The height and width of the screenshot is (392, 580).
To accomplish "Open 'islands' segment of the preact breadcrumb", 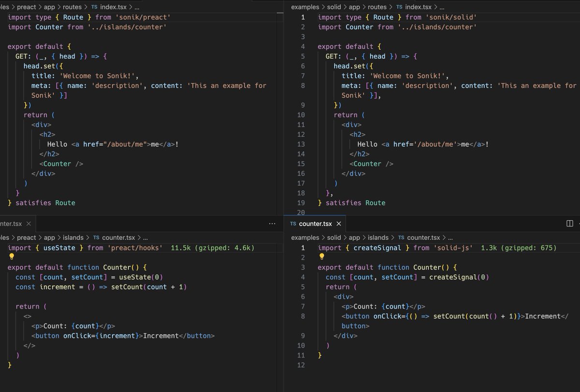I will (73, 238).
